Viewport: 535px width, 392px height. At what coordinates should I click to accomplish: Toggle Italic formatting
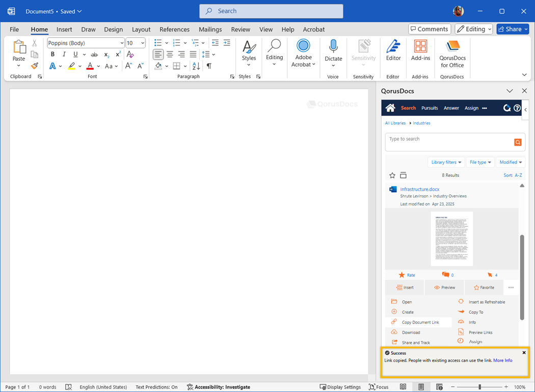click(64, 55)
